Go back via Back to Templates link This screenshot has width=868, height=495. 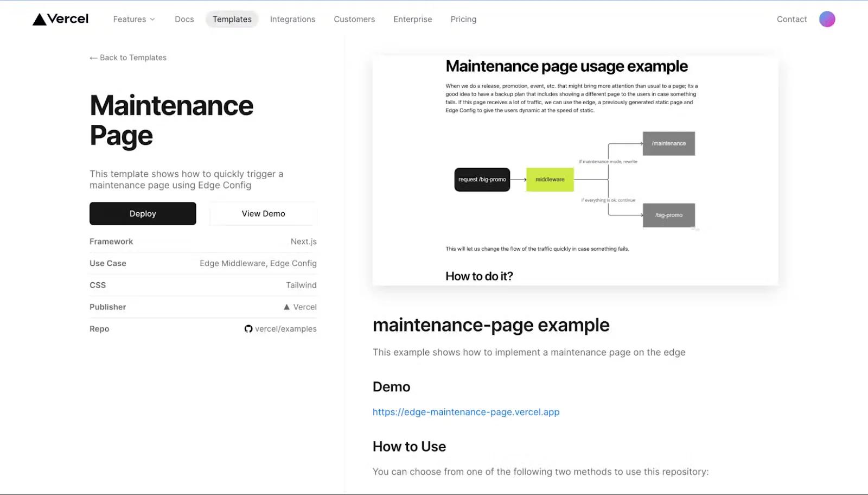point(128,58)
